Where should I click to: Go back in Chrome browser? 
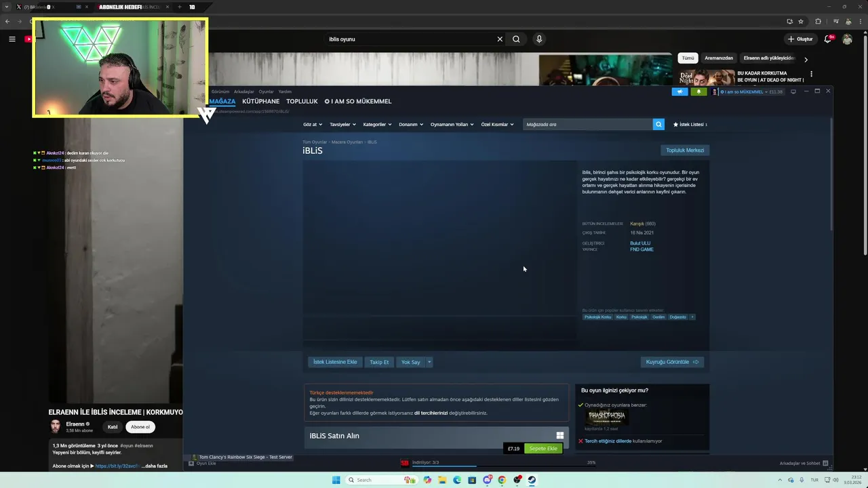click(x=7, y=21)
